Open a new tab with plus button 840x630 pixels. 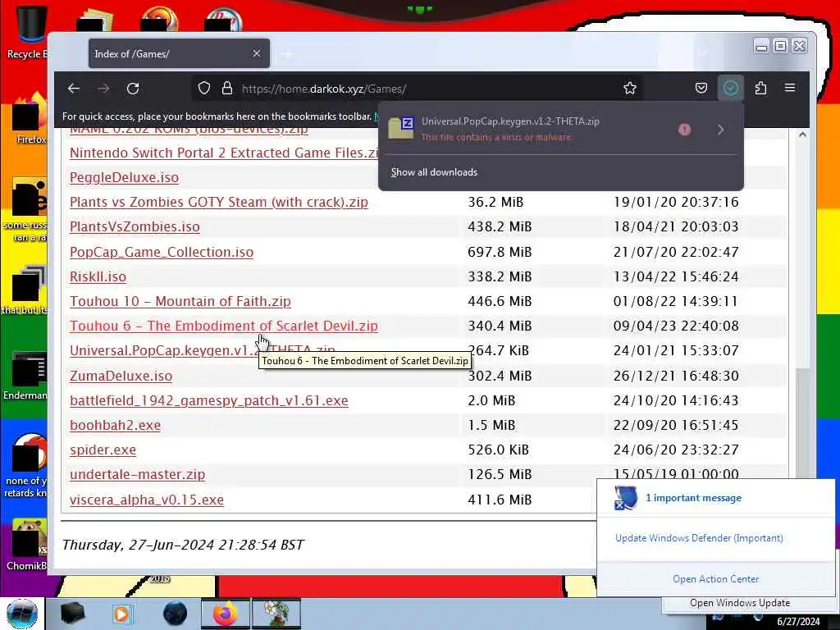pos(288,54)
